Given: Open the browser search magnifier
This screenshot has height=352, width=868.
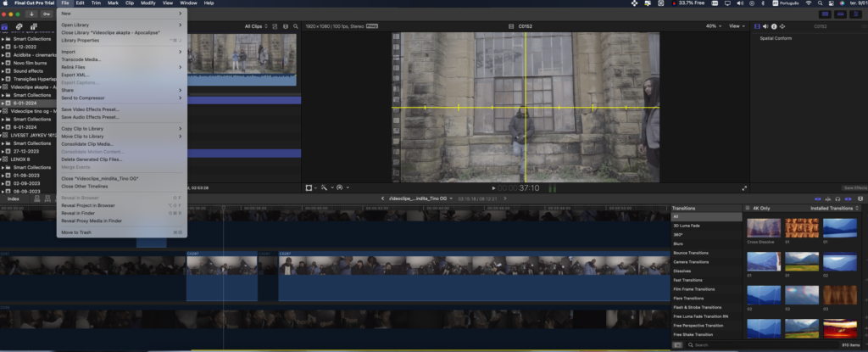Looking at the screenshot, I should point(296,26).
